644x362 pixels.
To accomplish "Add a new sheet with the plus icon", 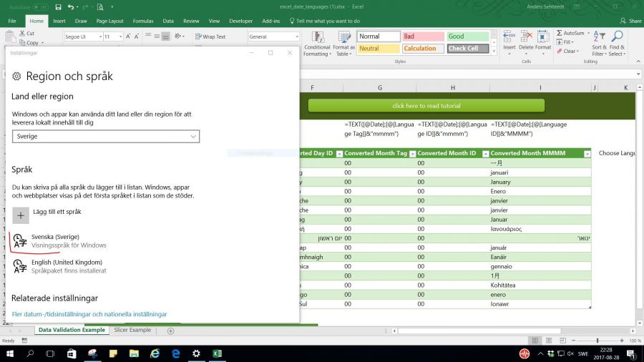I will coord(171,331).
